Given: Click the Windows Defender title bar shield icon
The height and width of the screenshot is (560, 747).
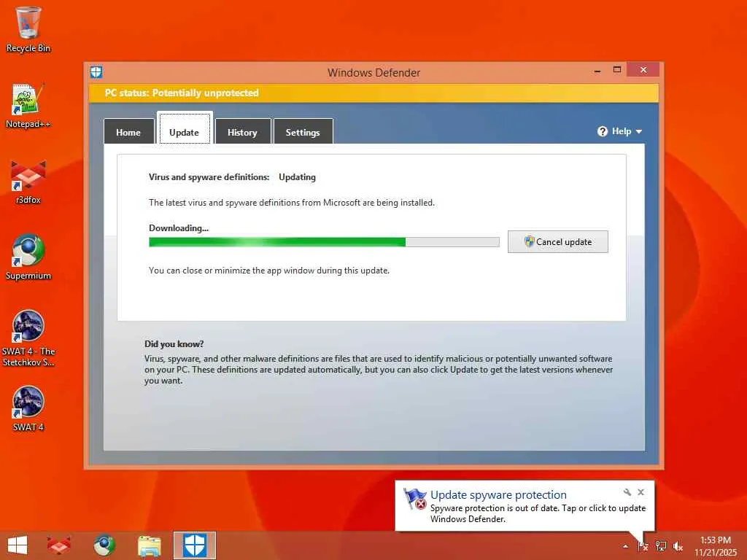Looking at the screenshot, I should 96,72.
